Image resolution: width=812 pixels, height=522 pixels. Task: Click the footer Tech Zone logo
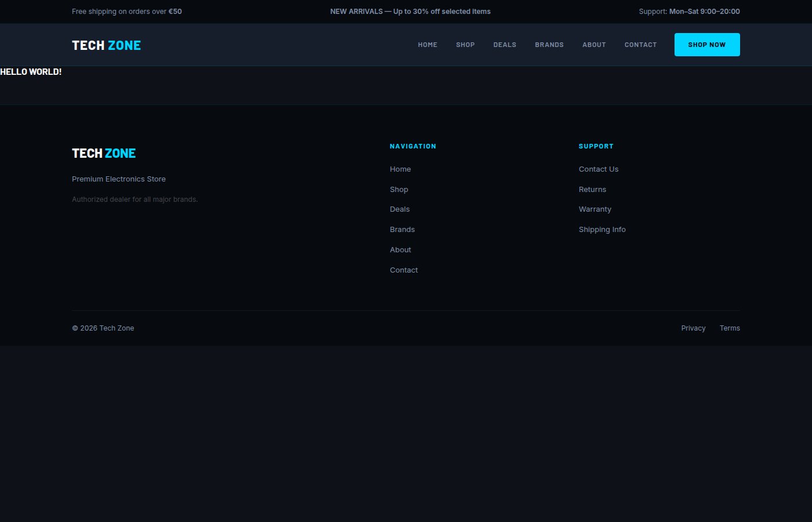click(104, 153)
